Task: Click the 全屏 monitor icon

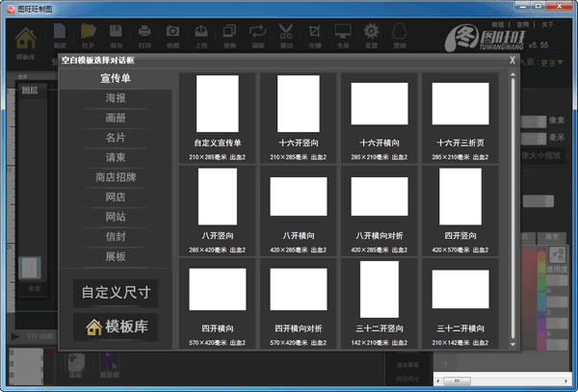Action: [343, 35]
